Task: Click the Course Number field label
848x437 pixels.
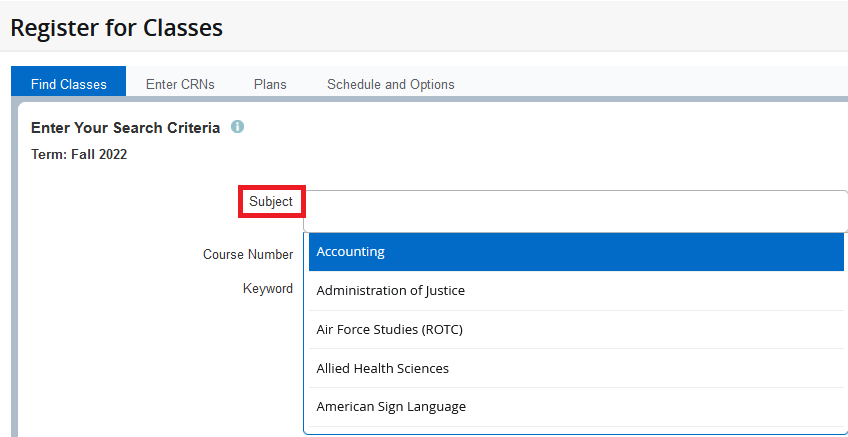Action: [248, 254]
